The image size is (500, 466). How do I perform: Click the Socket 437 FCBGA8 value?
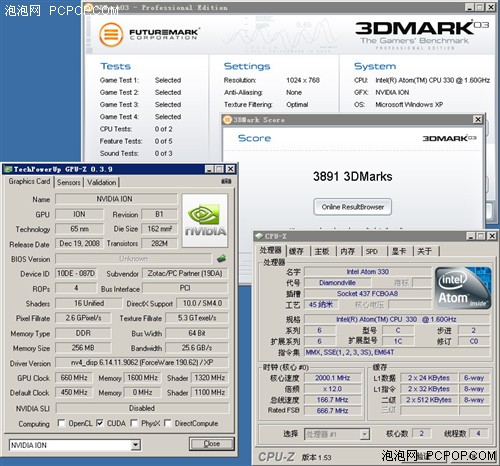pyautogui.click(x=368, y=294)
